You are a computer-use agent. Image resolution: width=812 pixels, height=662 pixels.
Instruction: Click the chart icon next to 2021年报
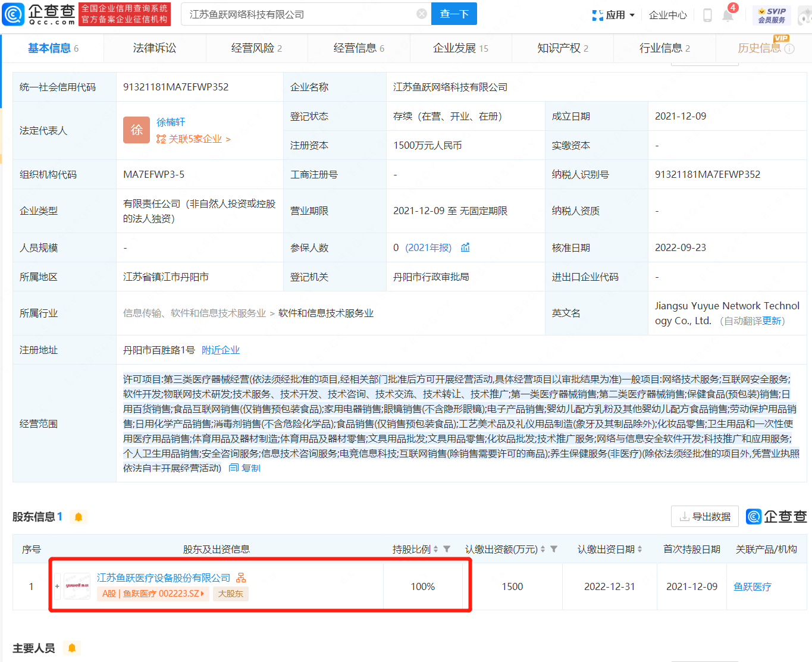(465, 247)
